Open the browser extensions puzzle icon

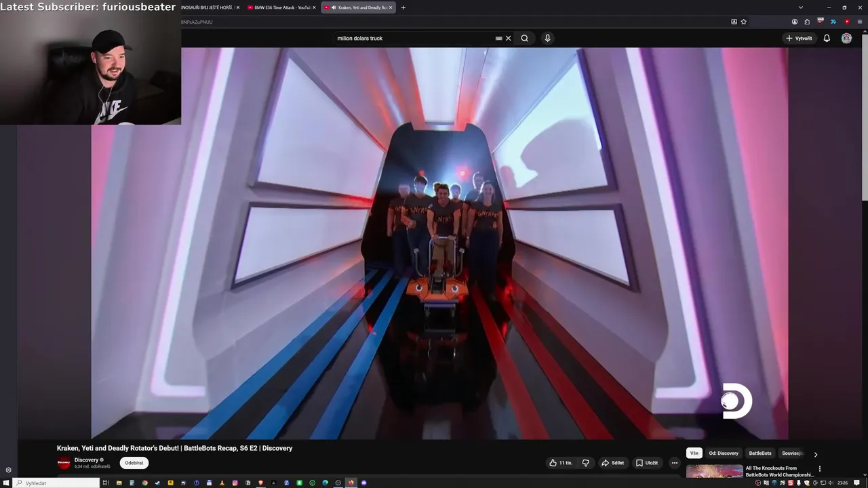pos(807,22)
